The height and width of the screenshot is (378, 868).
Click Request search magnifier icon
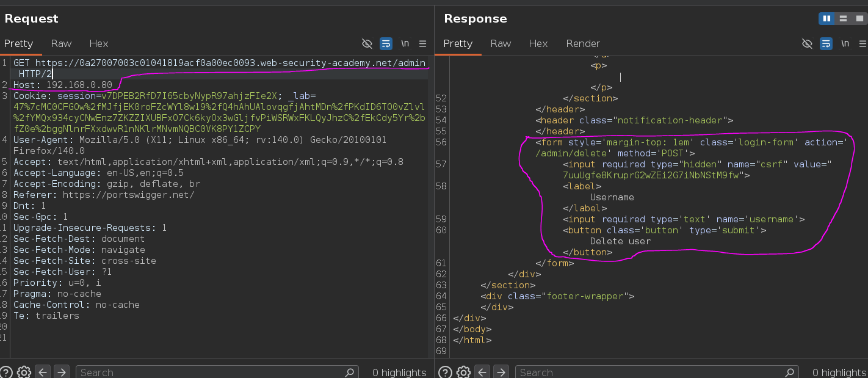pos(350,372)
